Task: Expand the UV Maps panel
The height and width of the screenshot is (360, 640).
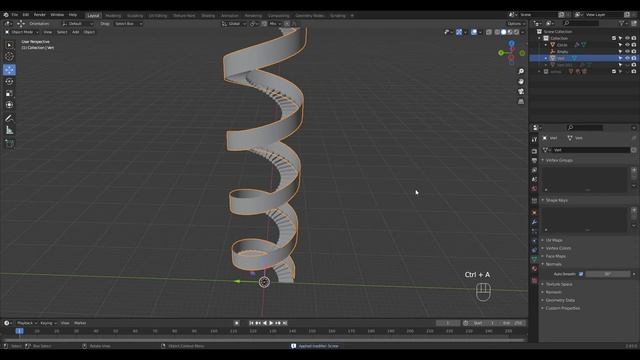Action: (x=554, y=240)
